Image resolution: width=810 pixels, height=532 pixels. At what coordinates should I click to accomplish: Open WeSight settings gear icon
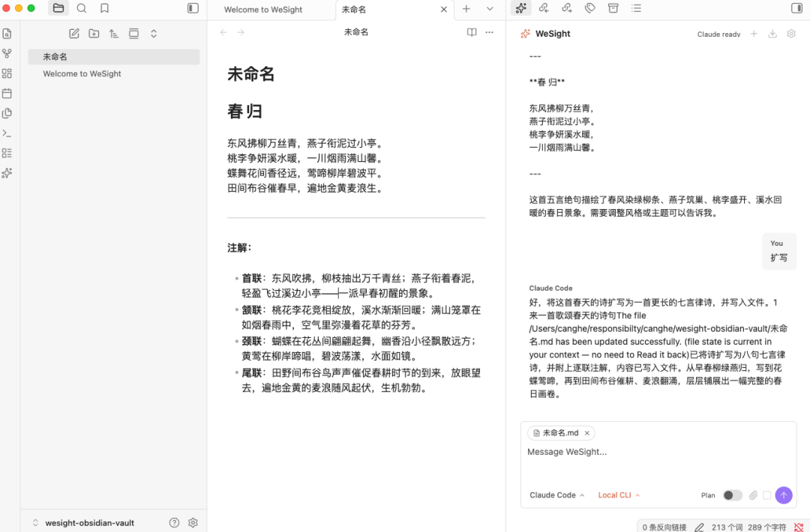point(791,34)
